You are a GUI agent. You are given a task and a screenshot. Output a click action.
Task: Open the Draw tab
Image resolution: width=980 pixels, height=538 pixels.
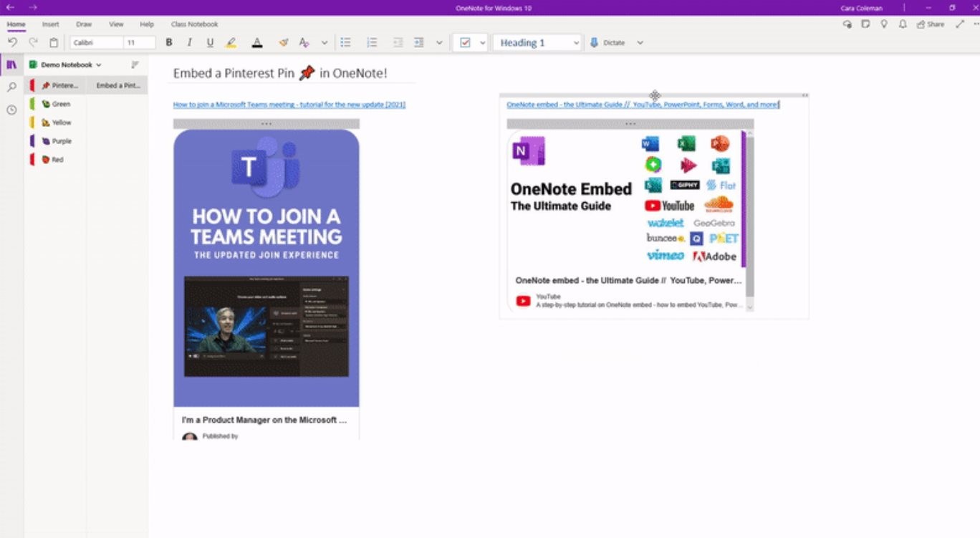click(84, 24)
